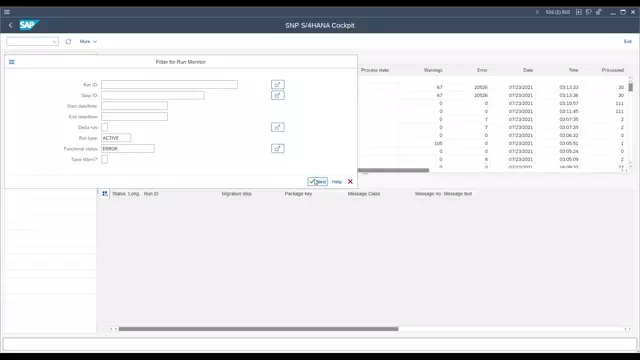Click the refresh icon in toolbar

click(68, 41)
